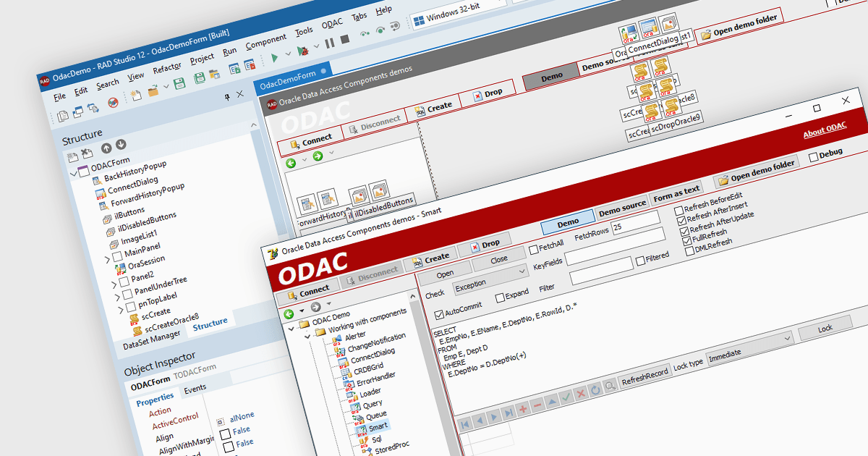
Task: Click the green Save floppy icon in RAD Studio
Action: 179,84
